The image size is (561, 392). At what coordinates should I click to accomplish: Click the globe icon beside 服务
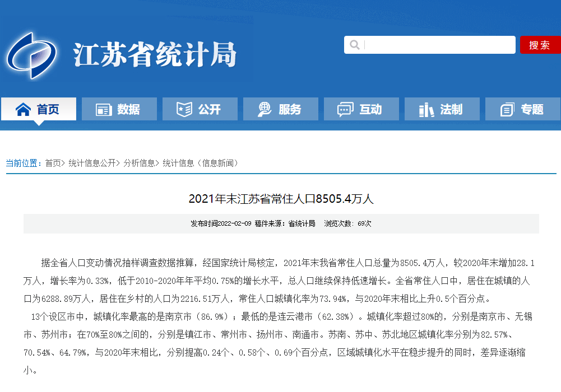click(264, 109)
